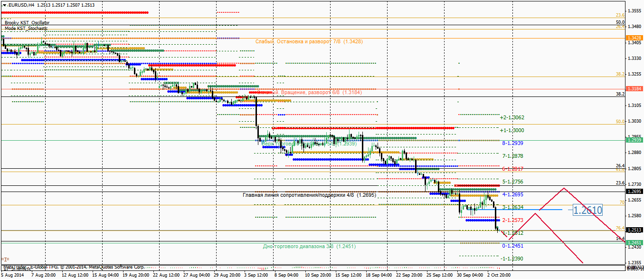The image size is (644, 279).
Task: Select the '+1-1.3000' Murrey level label
Action: [512, 130]
